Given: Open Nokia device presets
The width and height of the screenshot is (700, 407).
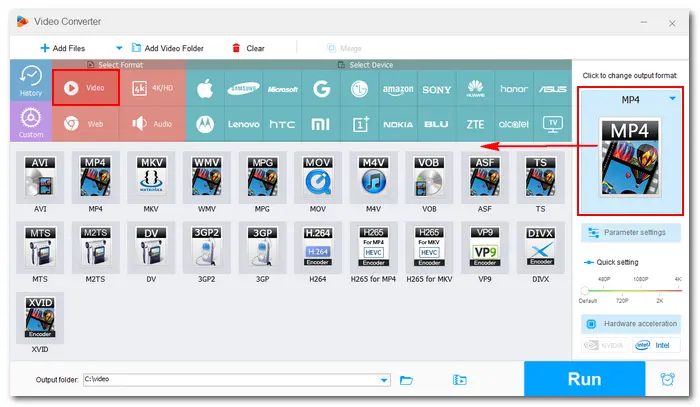Looking at the screenshot, I should (398, 124).
